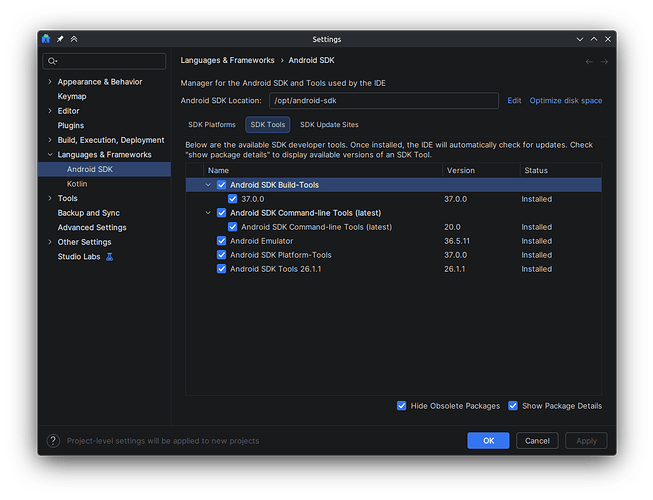The width and height of the screenshot is (653, 500).
Task: Uncheck the Command-line Tools 20.0 child checkbox
Action: coord(232,227)
